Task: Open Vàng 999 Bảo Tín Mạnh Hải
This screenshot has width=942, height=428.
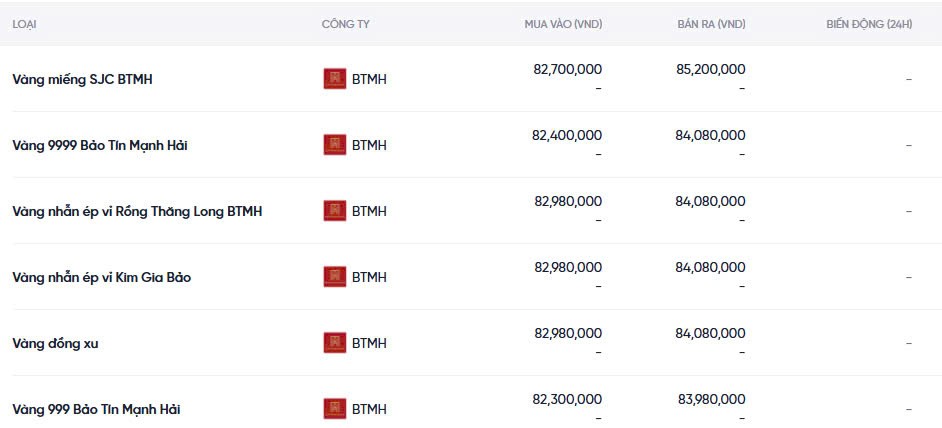Action: [x=96, y=409]
